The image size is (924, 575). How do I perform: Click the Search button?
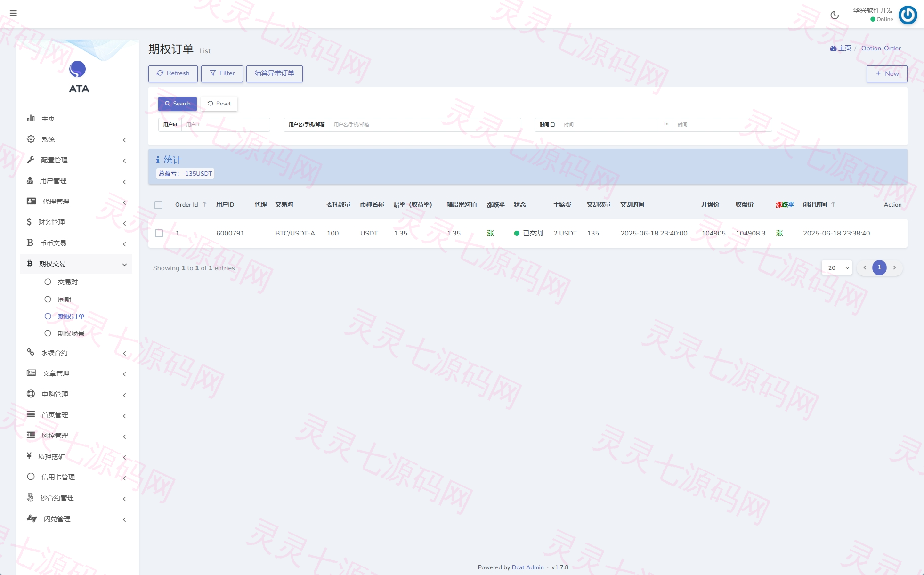pyautogui.click(x=178, y=104)
